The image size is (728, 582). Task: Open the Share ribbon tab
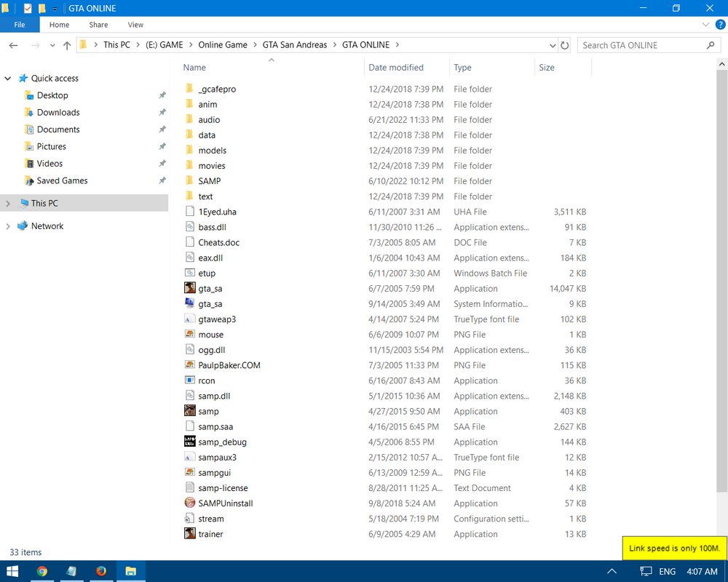click(x=98, y=25)
